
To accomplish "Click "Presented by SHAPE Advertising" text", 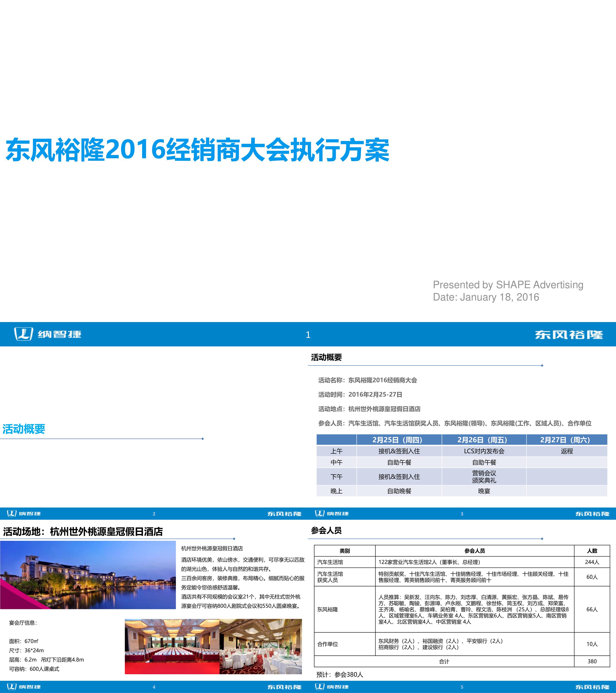I will pos(508,285).
